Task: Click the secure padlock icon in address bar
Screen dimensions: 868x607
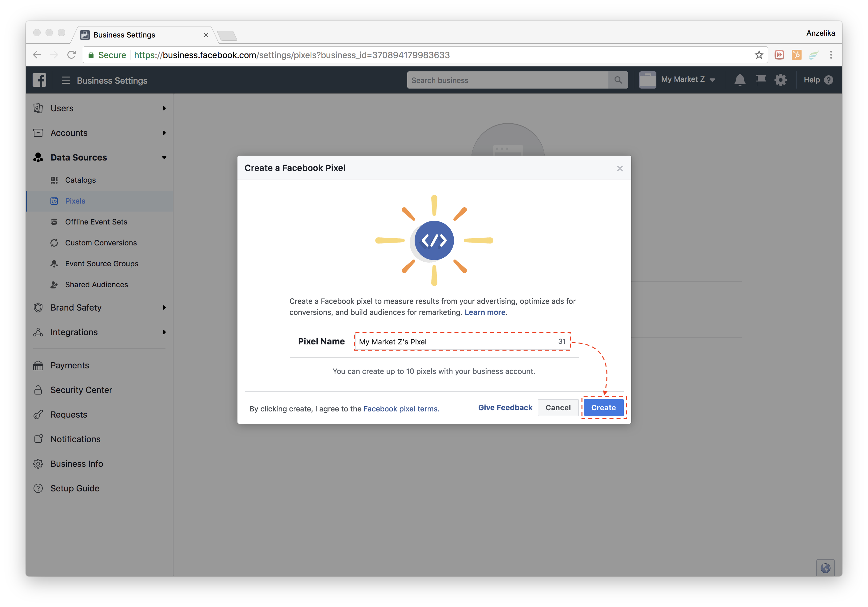Action: [91, 55]
